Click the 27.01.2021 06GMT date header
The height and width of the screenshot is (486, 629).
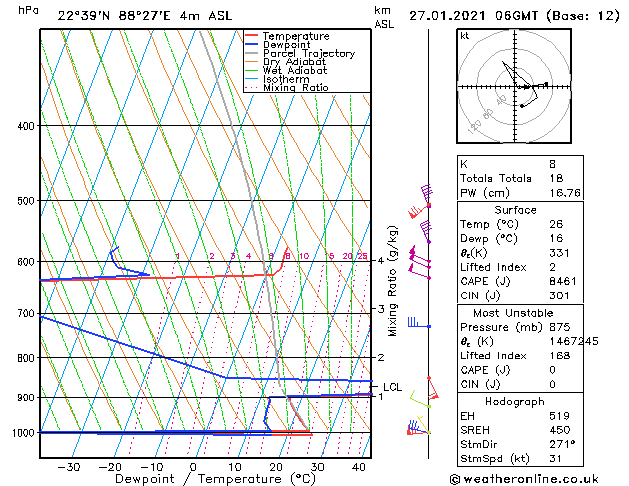474,16
